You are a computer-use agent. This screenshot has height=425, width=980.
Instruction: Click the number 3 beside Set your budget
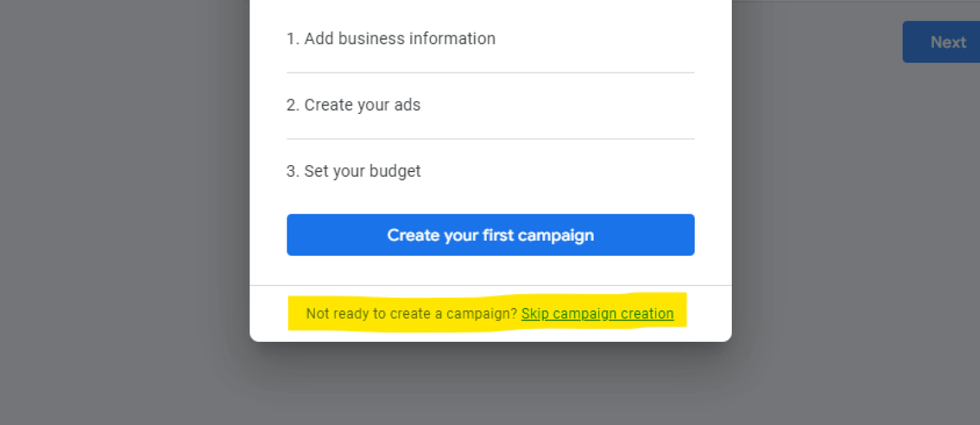(x=291, y=172)
